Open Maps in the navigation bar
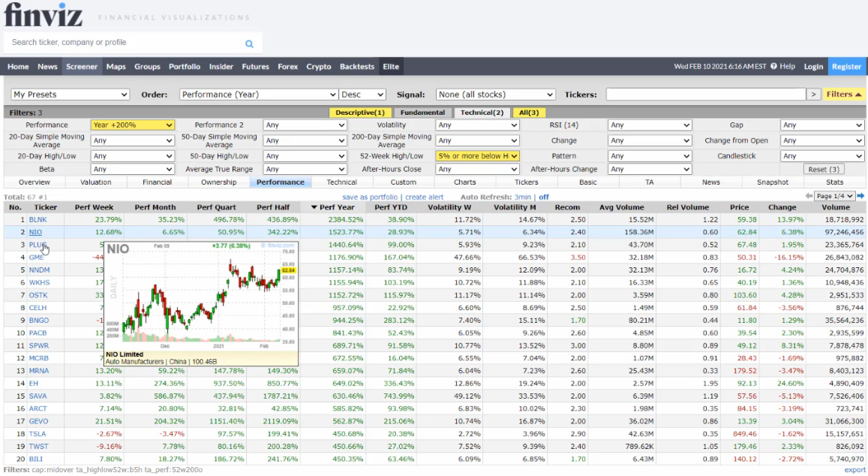The width and height of the screenshot is (868, 476). (x=116, y=66)
